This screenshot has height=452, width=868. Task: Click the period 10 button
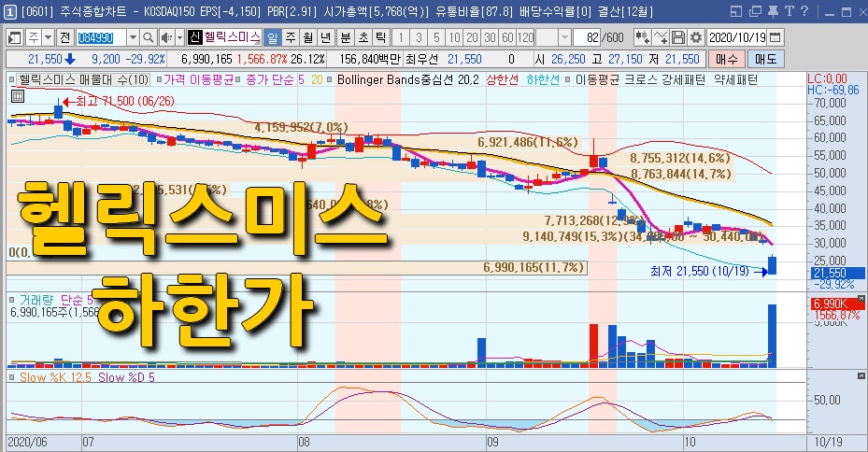click(x=454, y=37)
